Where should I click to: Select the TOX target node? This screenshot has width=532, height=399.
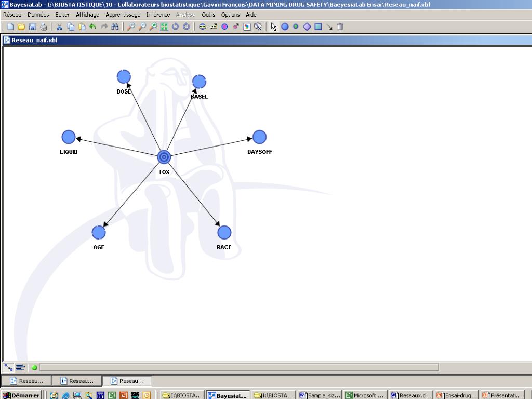pos(164,157)
